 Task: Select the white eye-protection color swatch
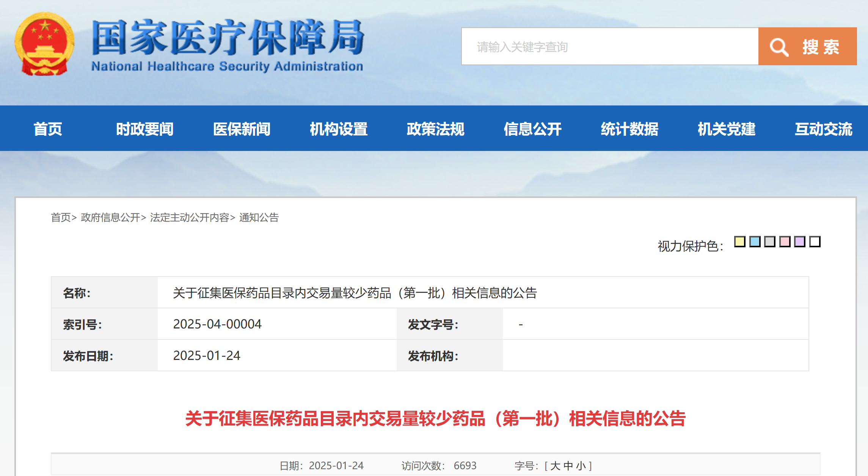(x=815, y=242)
